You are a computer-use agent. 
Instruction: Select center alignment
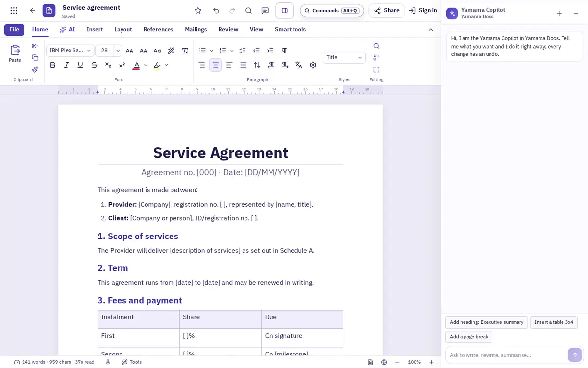(x=216, y=65)
